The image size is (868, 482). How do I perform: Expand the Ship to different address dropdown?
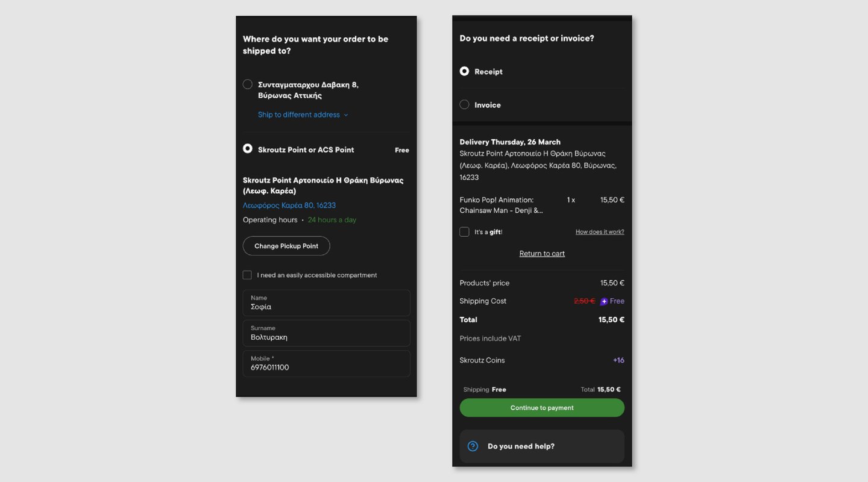(x=303, y=115)
